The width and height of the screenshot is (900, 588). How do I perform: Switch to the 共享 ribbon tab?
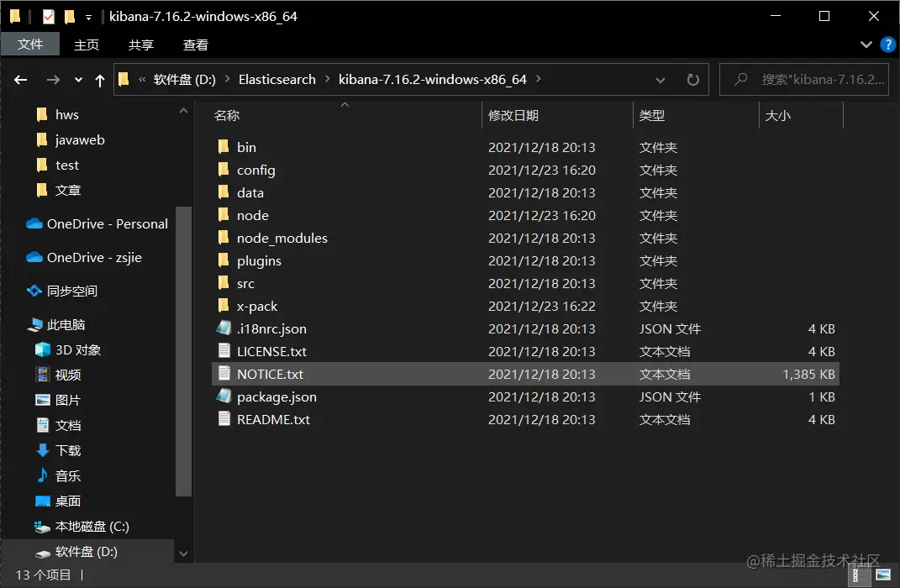[x=140, y=45]
